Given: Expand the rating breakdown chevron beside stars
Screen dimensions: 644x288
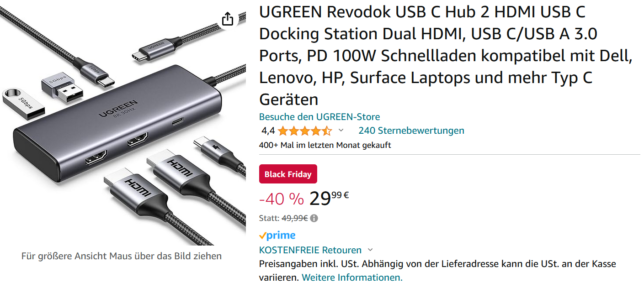Looking at the screenshot, I should point(341,131).
